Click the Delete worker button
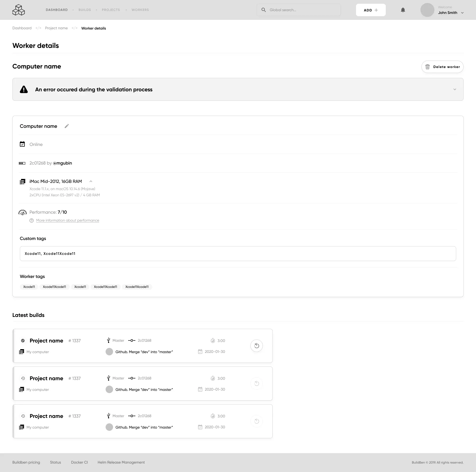This screenshot has width=476, height=472. pyautogui.click(x=442, y=67)
